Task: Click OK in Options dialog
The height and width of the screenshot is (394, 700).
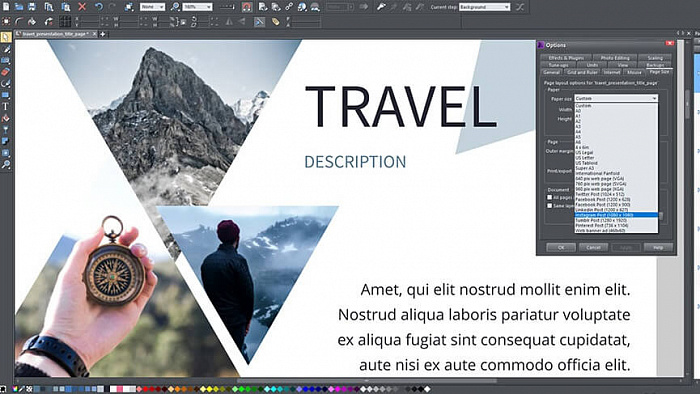Action: point(561,247)
